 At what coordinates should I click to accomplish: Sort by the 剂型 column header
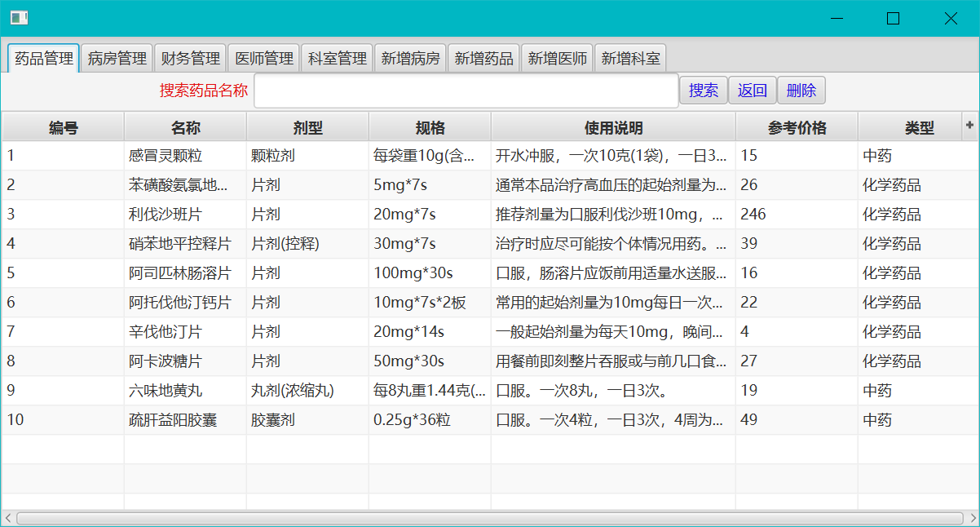[x=307, y=127]
